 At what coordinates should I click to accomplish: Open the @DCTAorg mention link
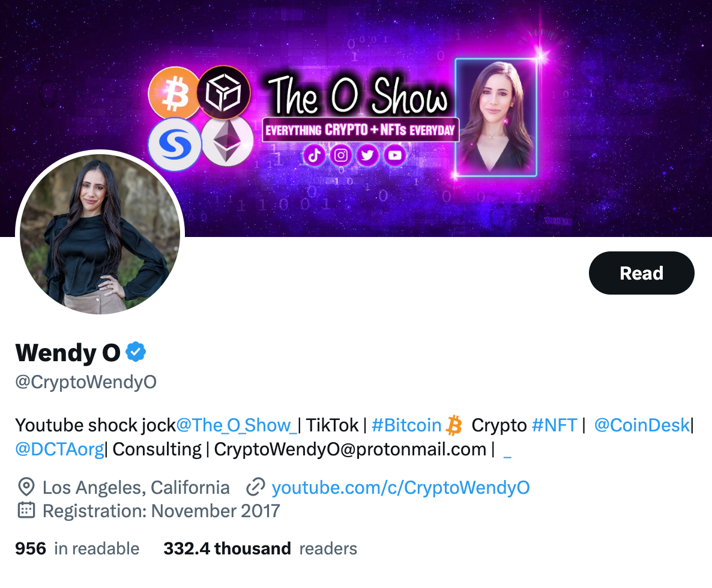pos(60,449)
